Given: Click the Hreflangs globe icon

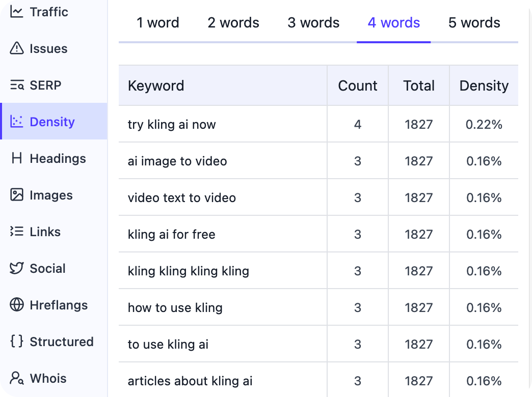Looking at the screenshot, I should pos(17,305).
